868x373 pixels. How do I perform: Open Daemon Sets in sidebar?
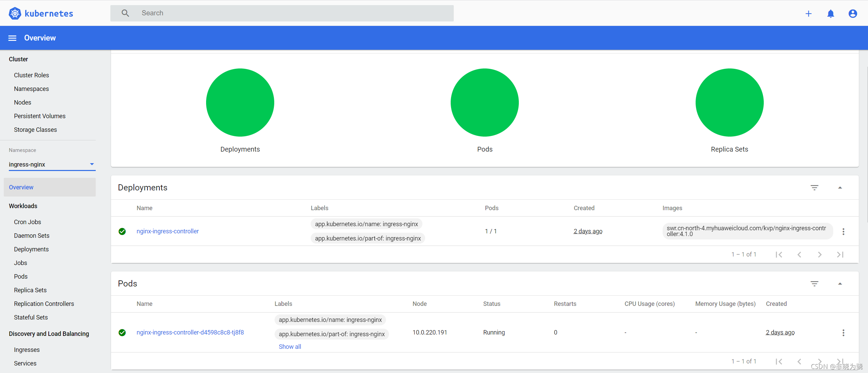32,235
